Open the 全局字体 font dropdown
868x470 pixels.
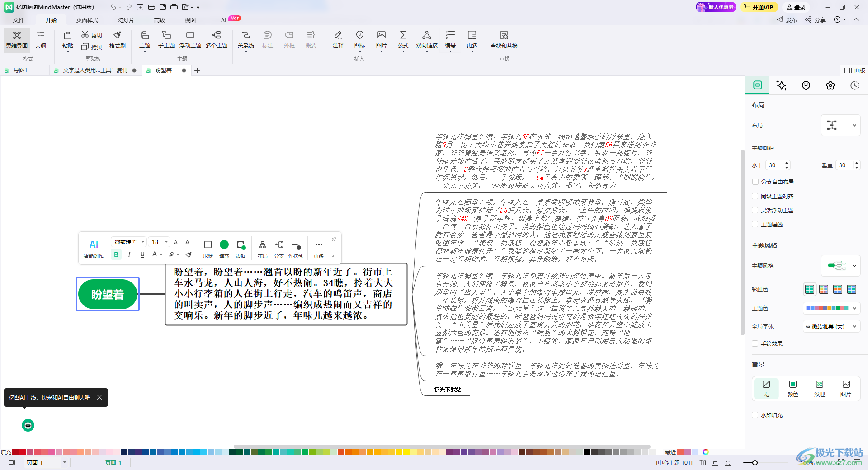pyautogui.click(x=831, y=326)
